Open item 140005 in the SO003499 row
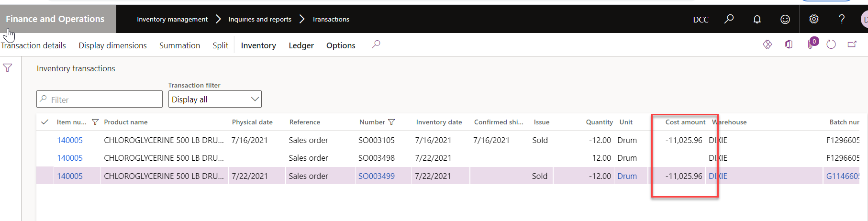The height and width of the screenshot is (221, 868). pos(70,176)
